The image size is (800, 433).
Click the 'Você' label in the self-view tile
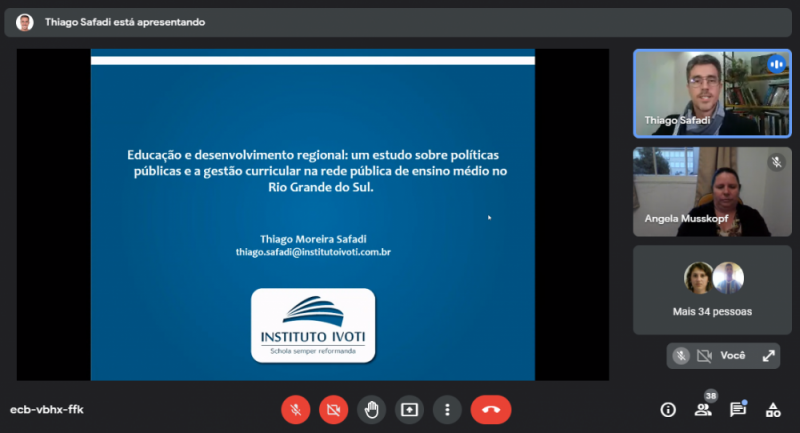click(x=733, y=355)
